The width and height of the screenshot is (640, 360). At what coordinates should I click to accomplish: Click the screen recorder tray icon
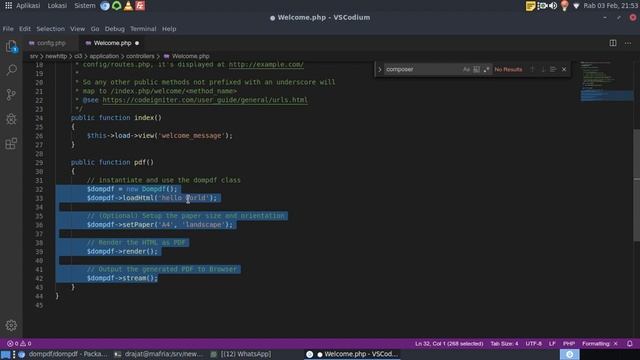(x=542, y=6)
